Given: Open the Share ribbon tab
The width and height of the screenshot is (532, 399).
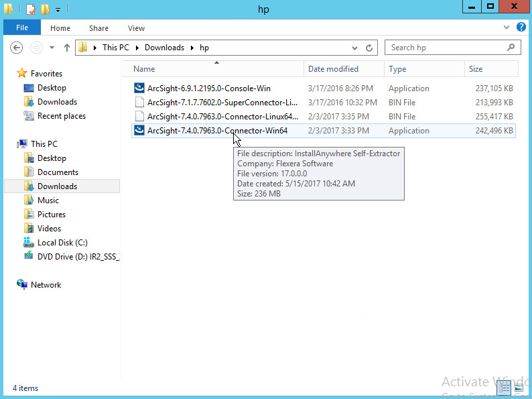Looking at the screenshot, I should click(98, 28).
